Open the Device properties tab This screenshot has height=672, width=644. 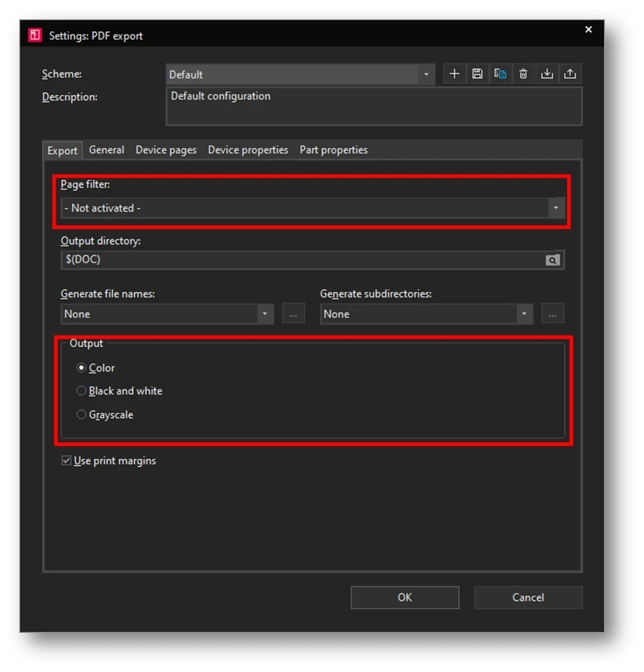[x=248, y=150]
